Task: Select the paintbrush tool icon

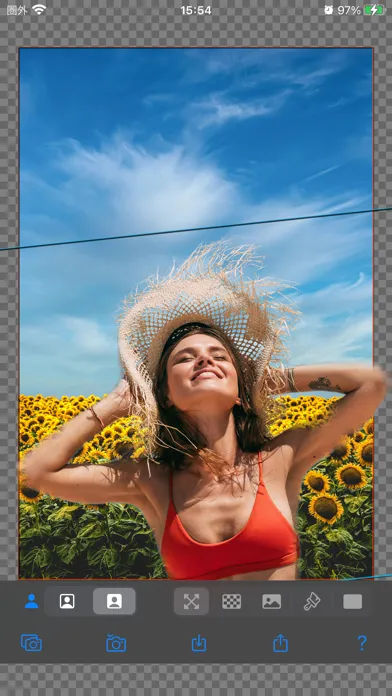Action: (312, 601)
